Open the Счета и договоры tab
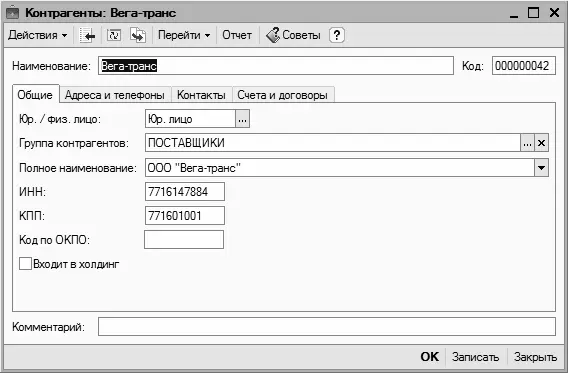568x373 pixels. [283, 95]
